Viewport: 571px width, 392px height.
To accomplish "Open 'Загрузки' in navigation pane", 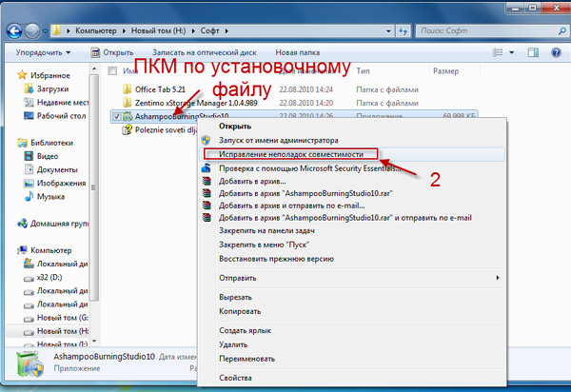I will click(52, 88).
